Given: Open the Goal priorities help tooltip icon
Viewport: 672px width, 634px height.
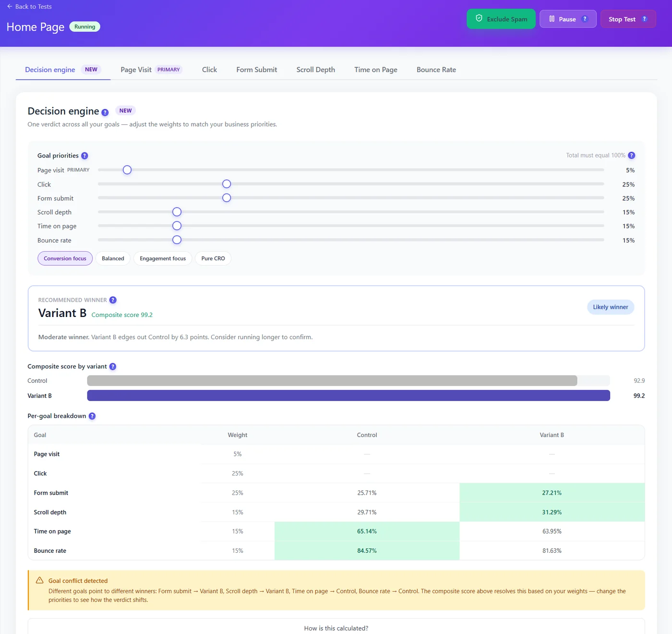Looking at the screenshot, I should (84, 156).
